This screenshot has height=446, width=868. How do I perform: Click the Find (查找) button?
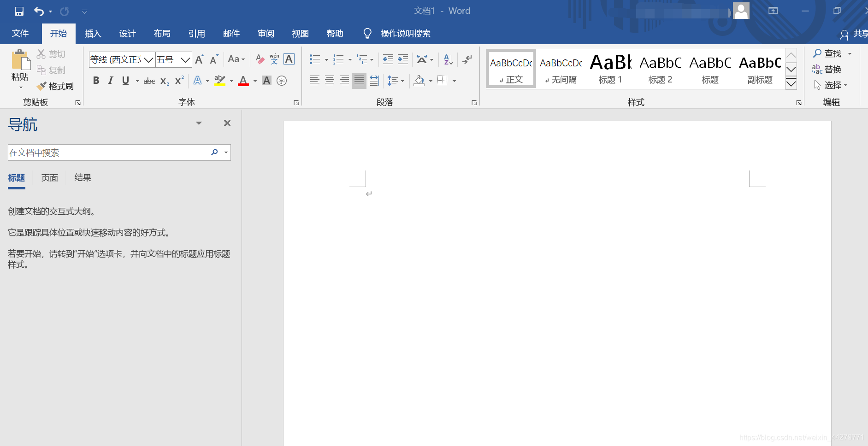pos(827,53)
